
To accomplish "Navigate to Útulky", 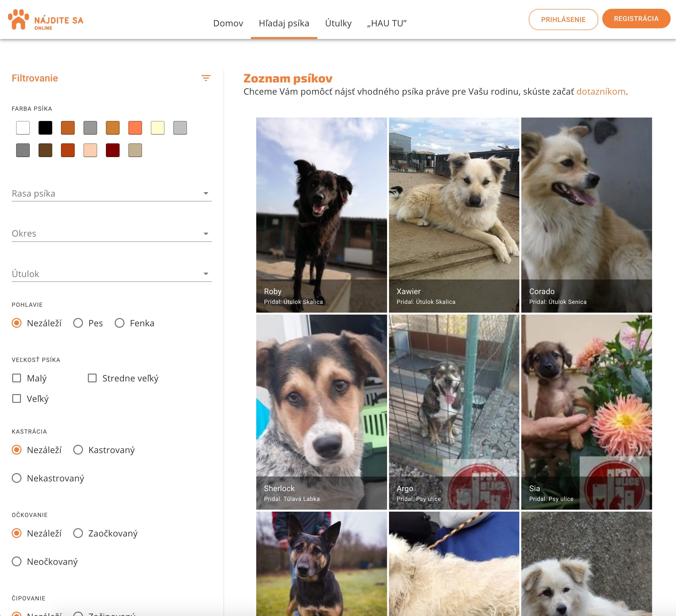I will coord(338,23).
